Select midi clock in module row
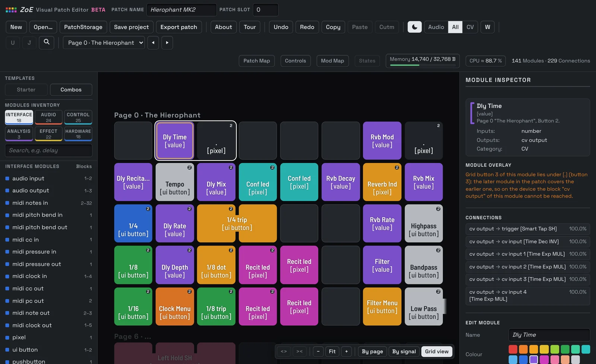596x364 pixels. (x=48, y=276)
